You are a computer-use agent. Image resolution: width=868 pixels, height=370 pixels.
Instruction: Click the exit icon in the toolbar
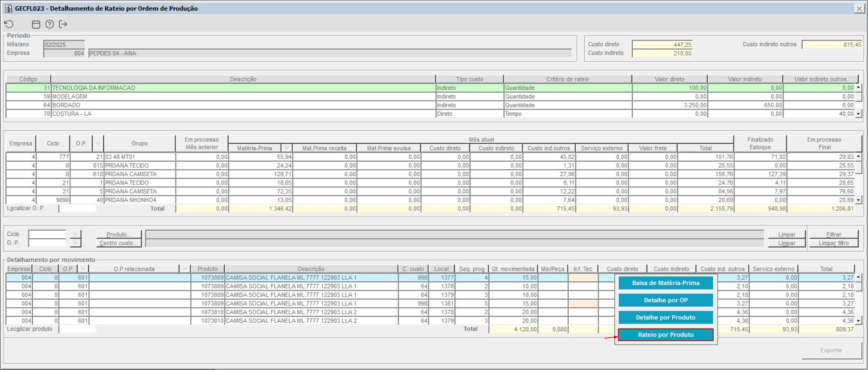(x=63, y=24)
